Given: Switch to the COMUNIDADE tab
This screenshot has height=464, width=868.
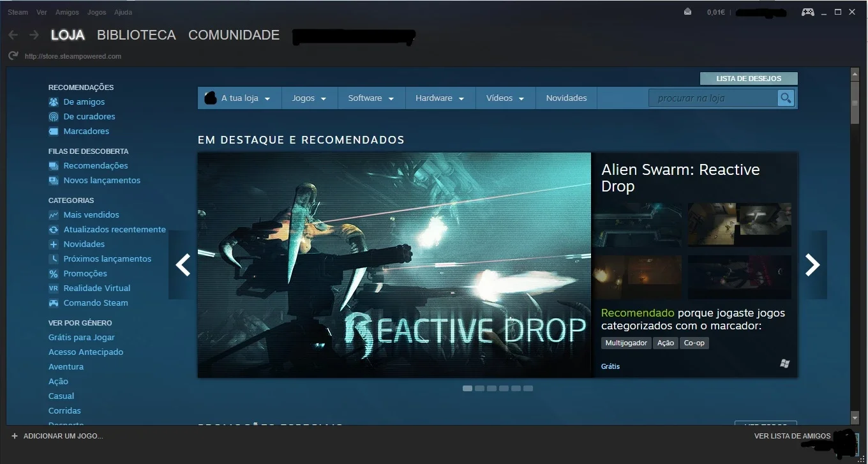Looking at the screenshot, I should click(x=234, y=35).
